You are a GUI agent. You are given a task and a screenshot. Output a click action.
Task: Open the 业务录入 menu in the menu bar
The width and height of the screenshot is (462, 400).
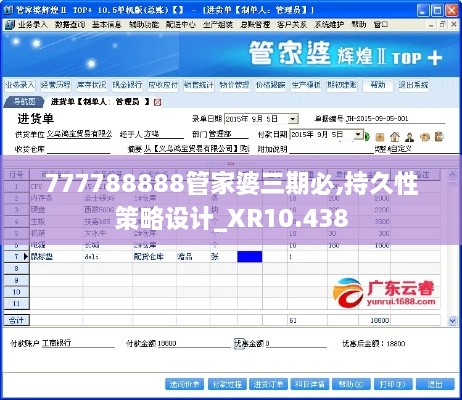pyautogui.click(x=33, y=25)
